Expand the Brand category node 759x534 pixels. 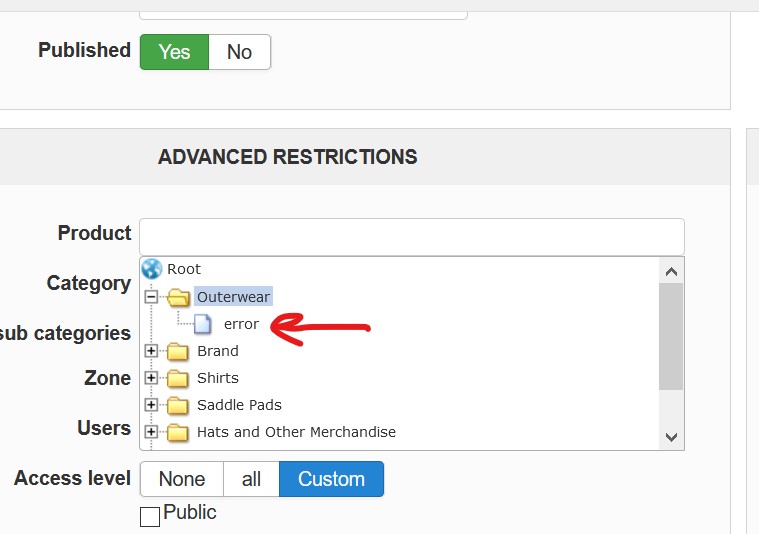(x=151, y=351)
